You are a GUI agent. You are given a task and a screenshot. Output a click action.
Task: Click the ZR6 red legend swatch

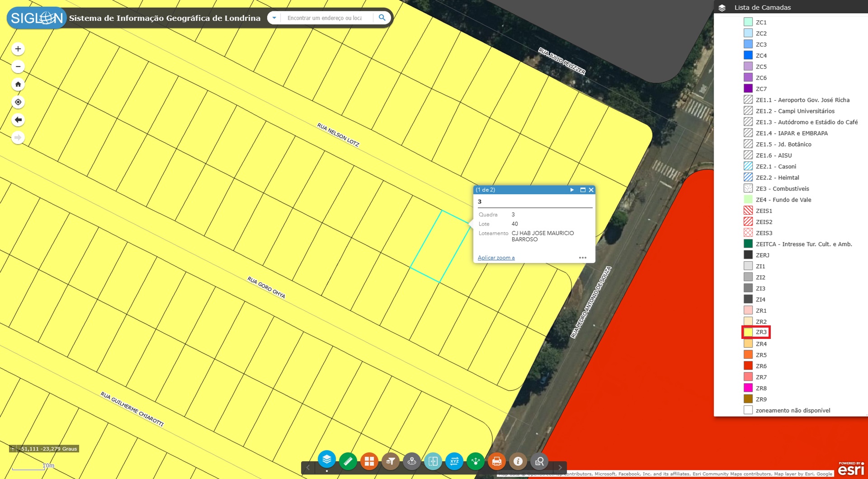[x=748, y=366]
